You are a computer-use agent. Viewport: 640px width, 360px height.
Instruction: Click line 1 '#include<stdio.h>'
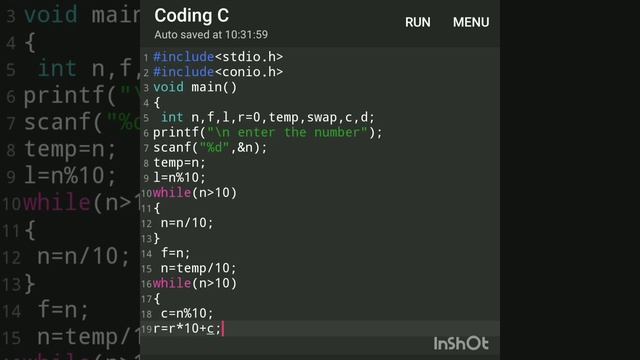pyautogui.click(x=218, y=57)
